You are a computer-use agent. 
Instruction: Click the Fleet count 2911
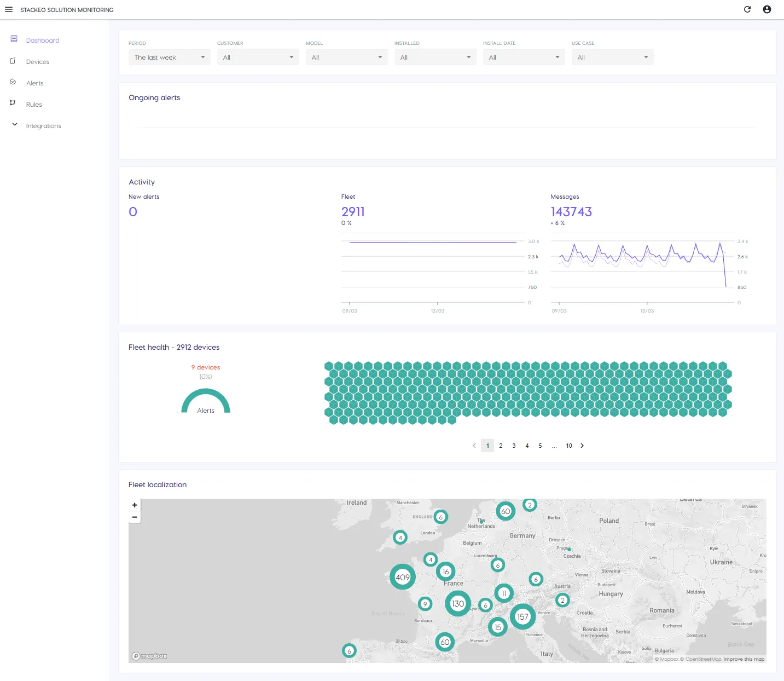tap(353, 212)
